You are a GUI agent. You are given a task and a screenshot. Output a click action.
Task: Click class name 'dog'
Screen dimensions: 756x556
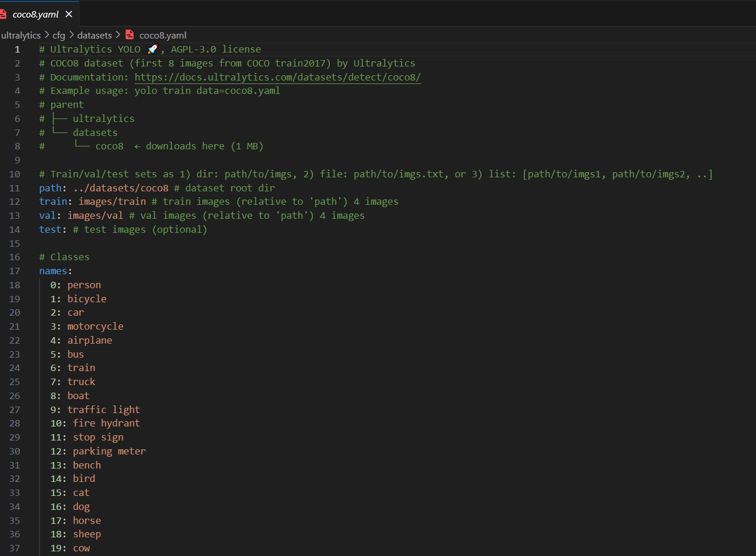click(x=81, y=507)
